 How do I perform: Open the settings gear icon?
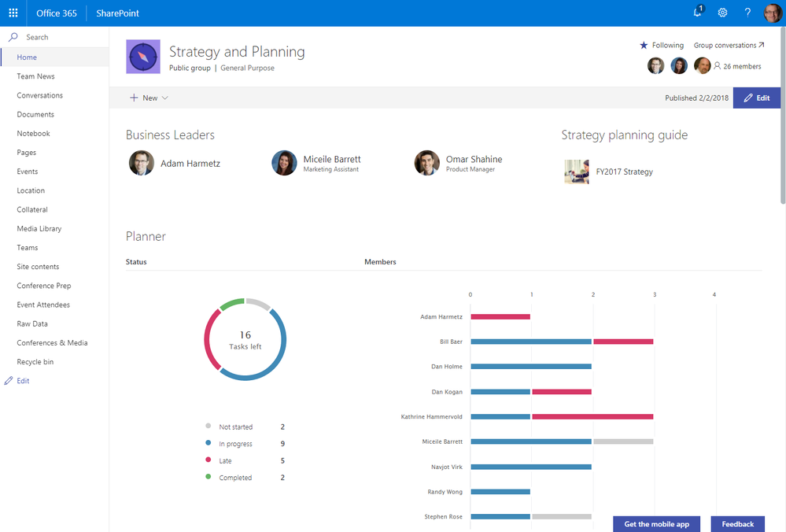pyautogui.click(x=722, y=13)
